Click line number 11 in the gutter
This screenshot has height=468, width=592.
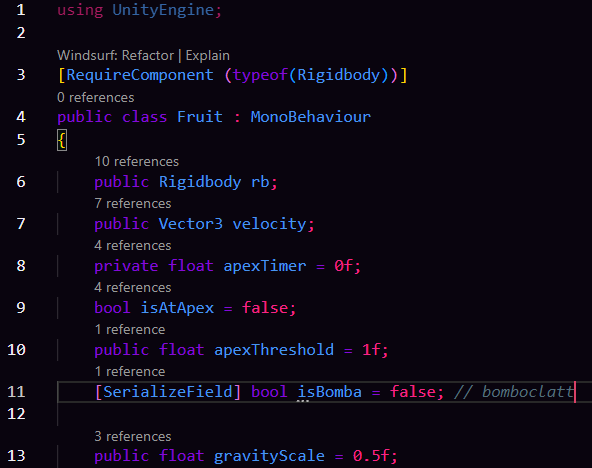[16, 391]
